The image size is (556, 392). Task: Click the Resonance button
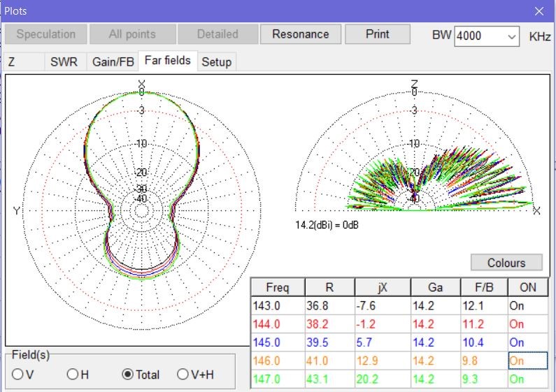[x=301, y=34]
